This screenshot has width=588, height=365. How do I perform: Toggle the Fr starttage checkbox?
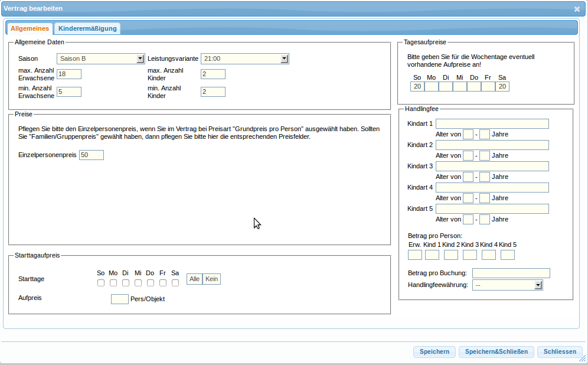point(163,283)
